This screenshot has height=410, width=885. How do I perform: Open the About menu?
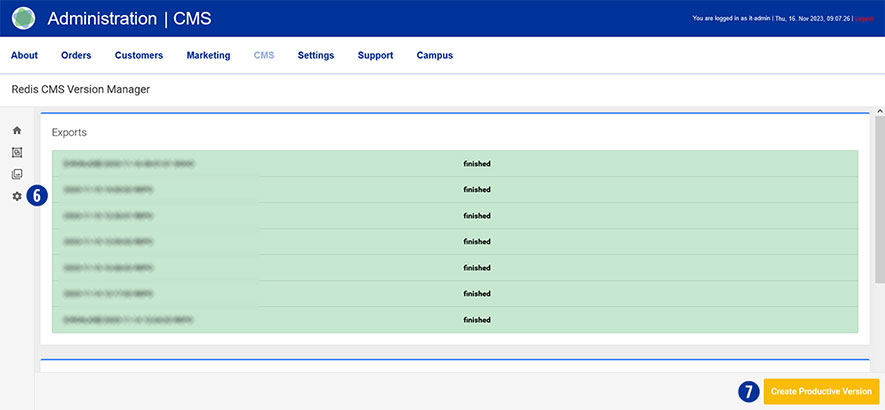point(24,55)
